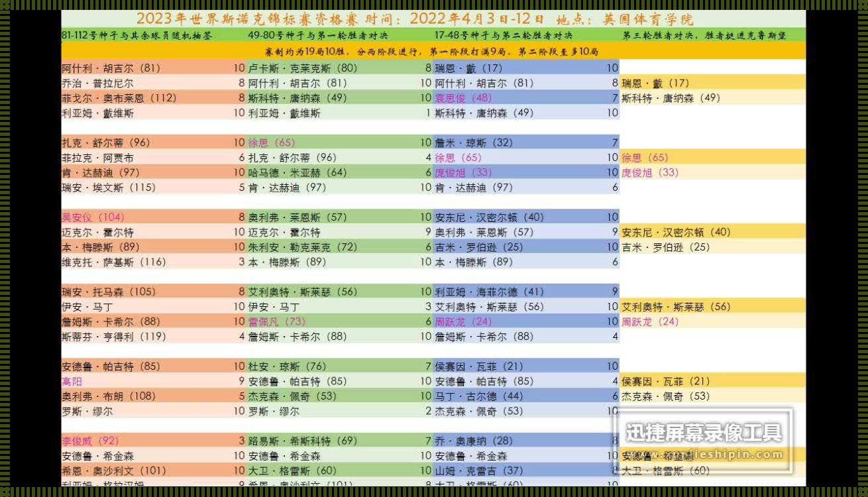Select 侯赛因·瓦菲 (21) in the yellow column
Screen dimensions: 868x497
click(x=666, y=382)
